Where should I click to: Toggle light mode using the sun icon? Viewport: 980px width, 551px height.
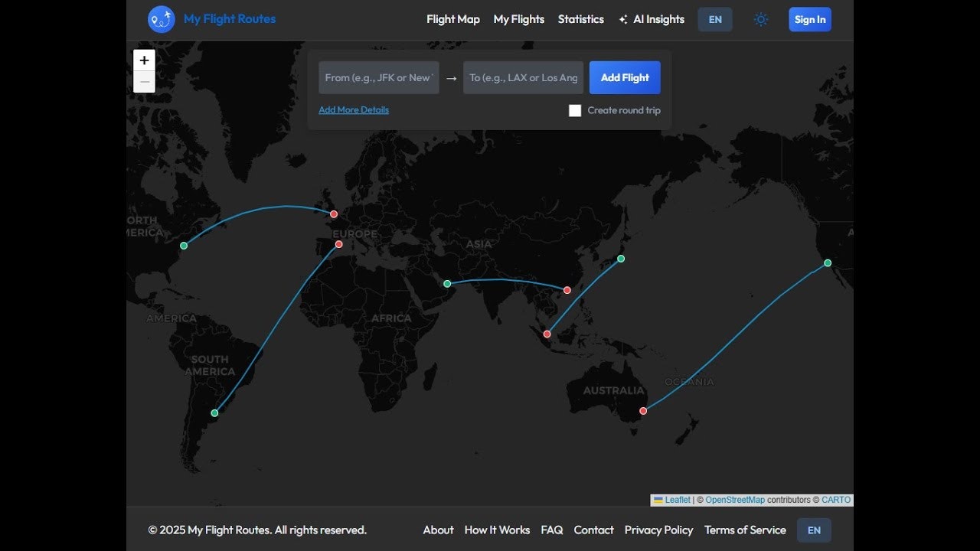pos(761,19)
